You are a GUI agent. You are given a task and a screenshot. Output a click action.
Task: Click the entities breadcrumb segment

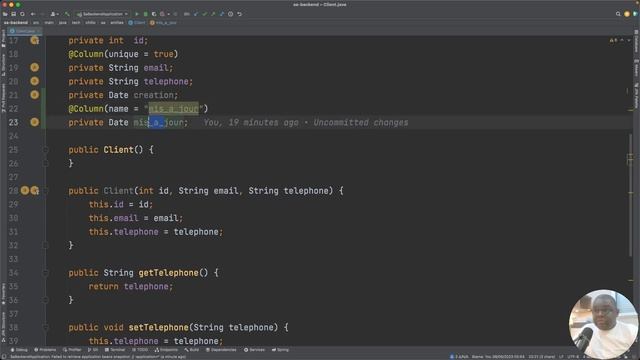pos(117,23)
